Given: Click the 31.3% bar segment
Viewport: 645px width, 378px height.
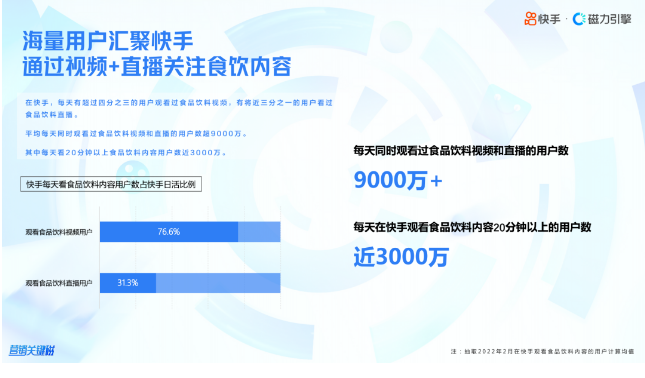Looking at the screenshot, I should pos(128,283).
